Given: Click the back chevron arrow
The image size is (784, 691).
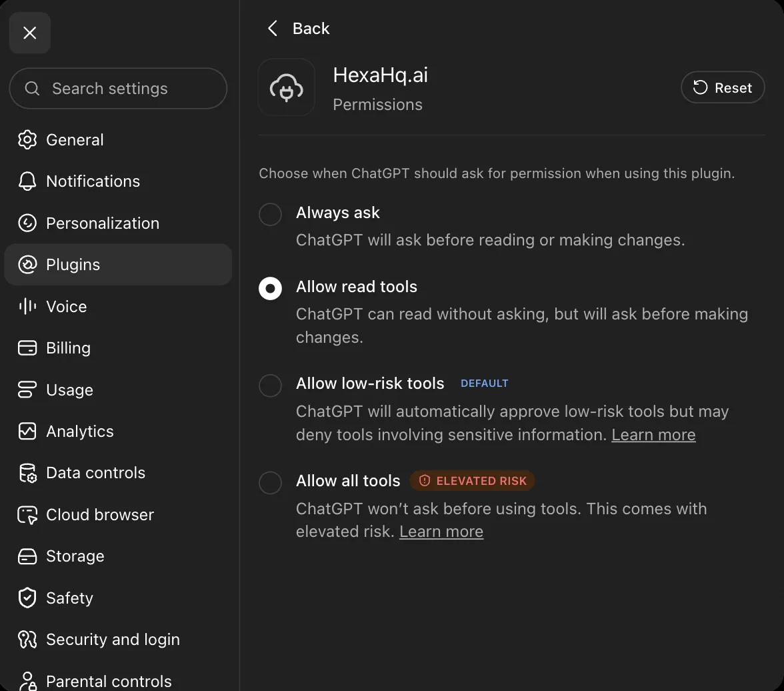Looking at the screenshot, I should [x=273, y=29].
